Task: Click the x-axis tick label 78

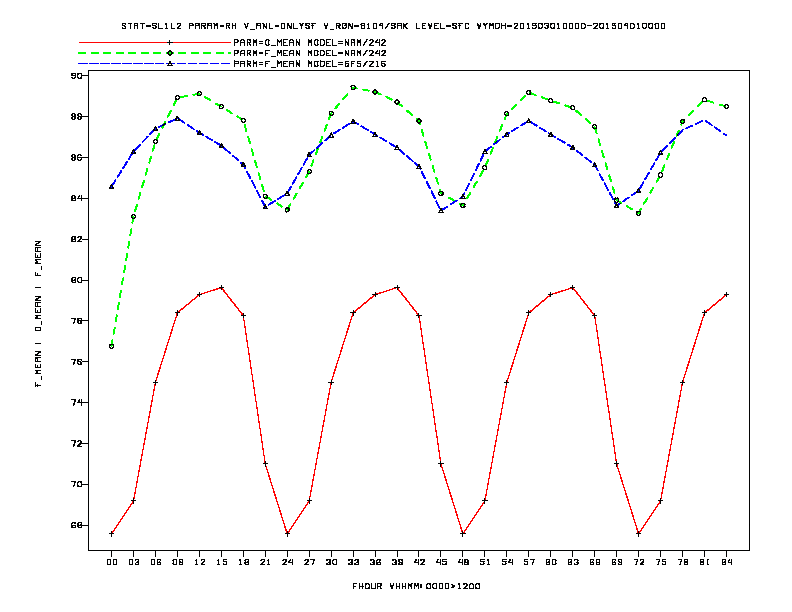Action: [682, 562]
